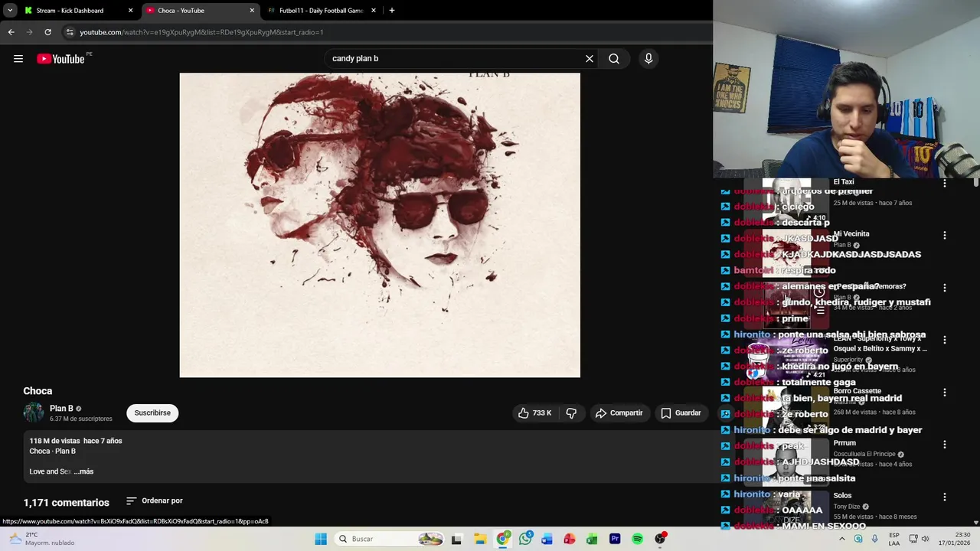This screenshot has width=980, height=551.
Task: View site information icon in address bar
Action: pyautogui.click(x=70, y=32)
